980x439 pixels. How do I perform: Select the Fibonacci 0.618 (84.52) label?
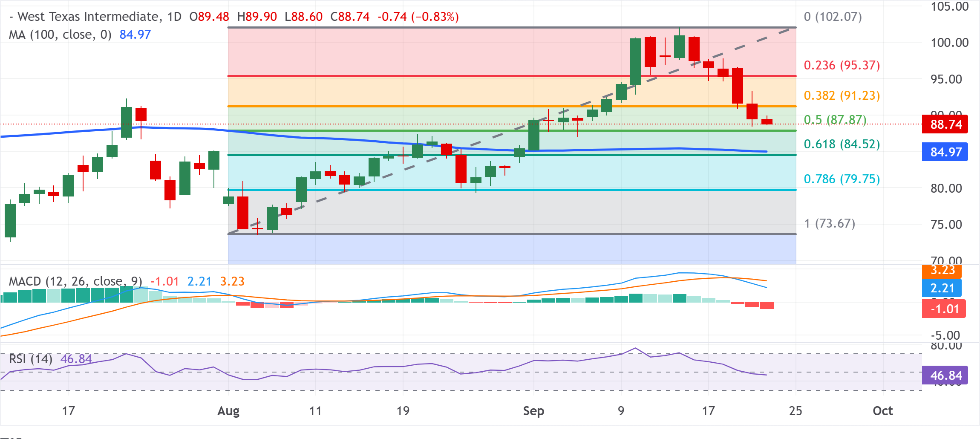(x=842, y=144)
